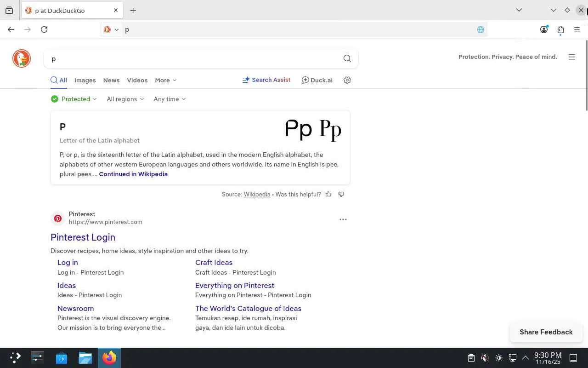
Task: Switch to the Images tab
Action: pos(85,80)
